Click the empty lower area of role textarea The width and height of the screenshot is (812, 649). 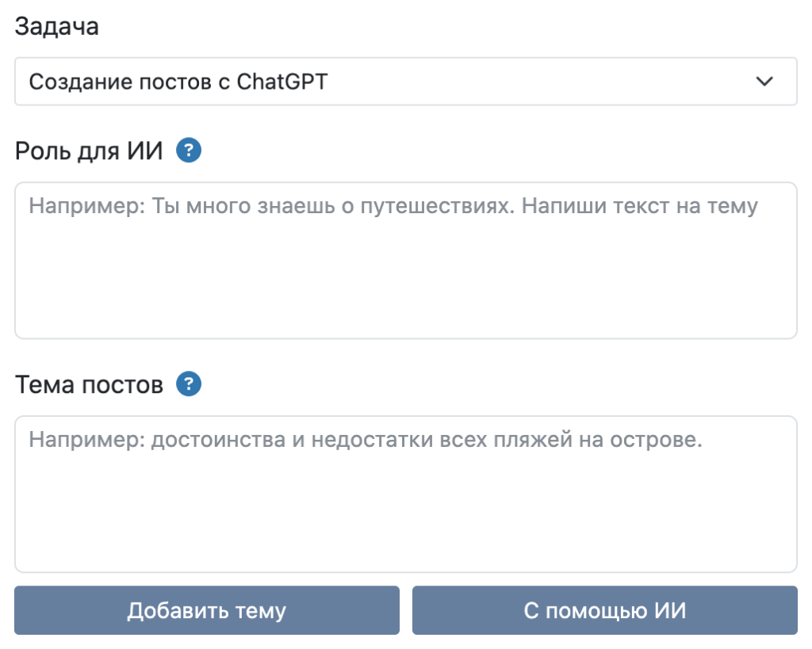click(x=405, y=301)
